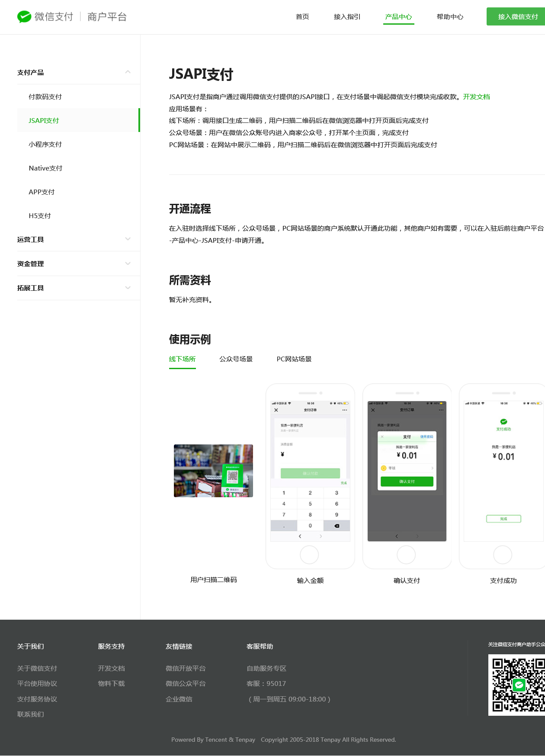The width and height of the screenshot is (545, 756).
Task: Click the 开通流程 section heading
Action: tap(190, 209)
